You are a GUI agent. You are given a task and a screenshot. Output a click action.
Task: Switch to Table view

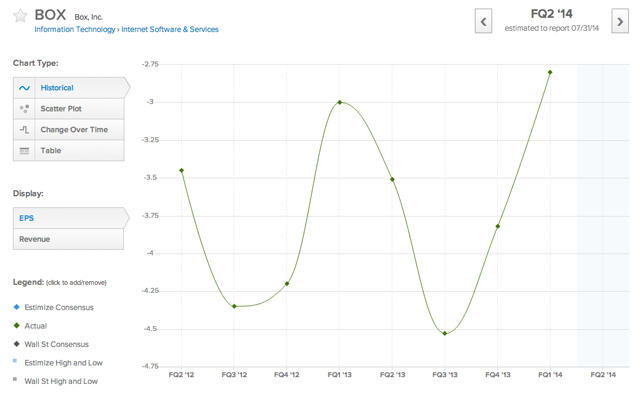point(69,151)
